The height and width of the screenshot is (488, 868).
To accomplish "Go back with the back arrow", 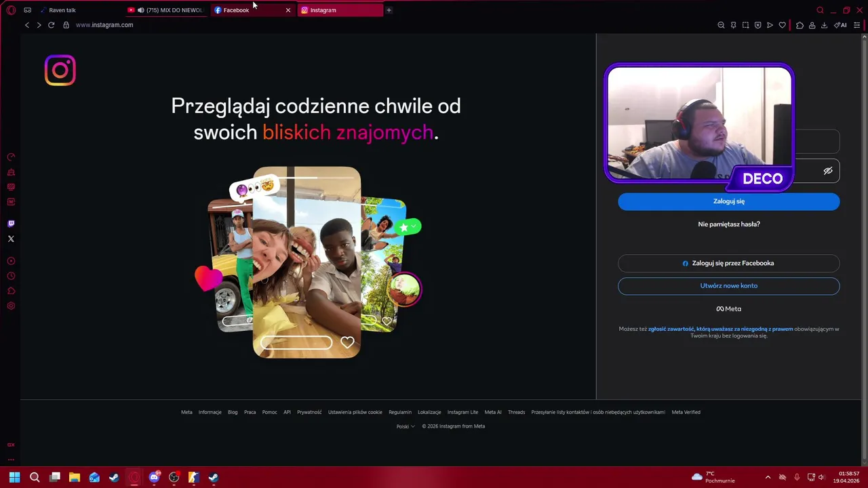I will coord(27,25).
